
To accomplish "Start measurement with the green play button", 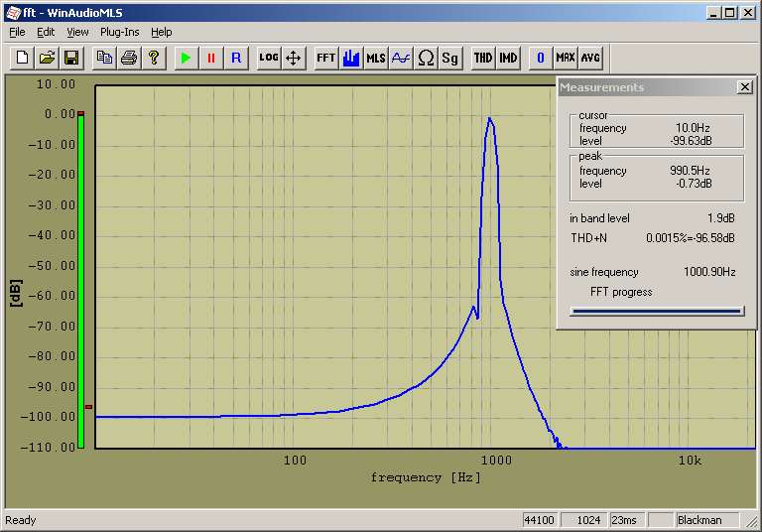I will coord(186,58).
